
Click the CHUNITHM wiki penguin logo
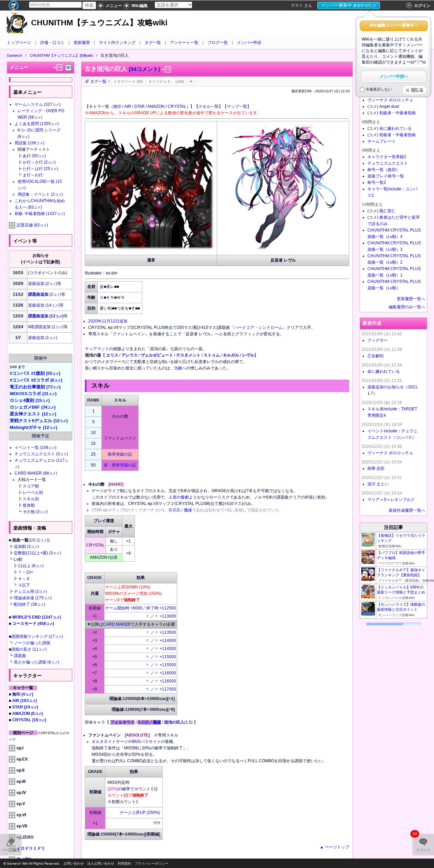[17, 23]
